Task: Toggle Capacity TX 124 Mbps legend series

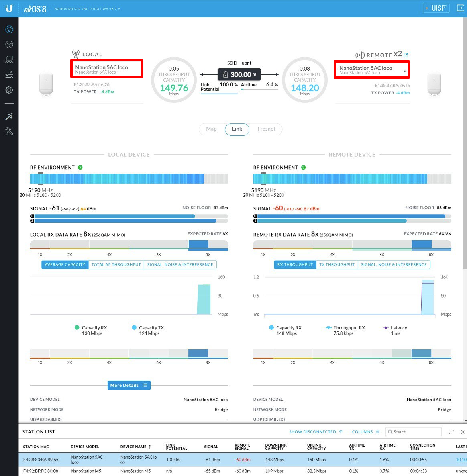Action: [x=148, y=330]
